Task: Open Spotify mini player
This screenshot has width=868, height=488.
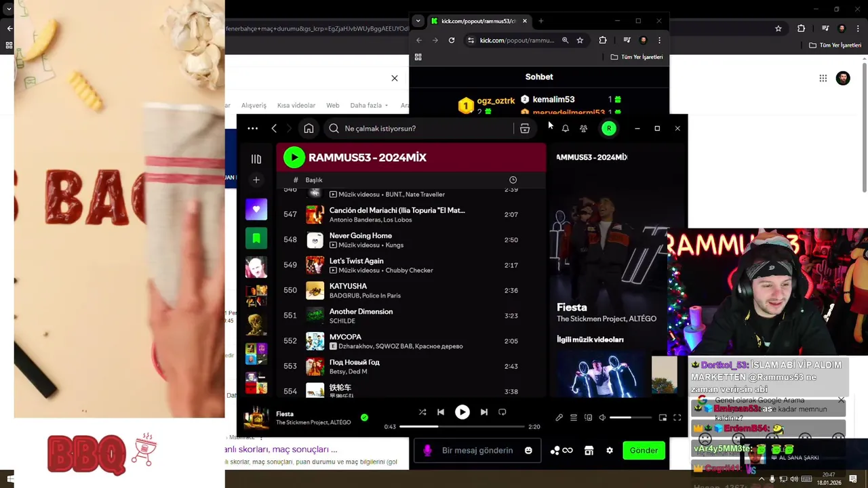Action: (x=663, y=418)
